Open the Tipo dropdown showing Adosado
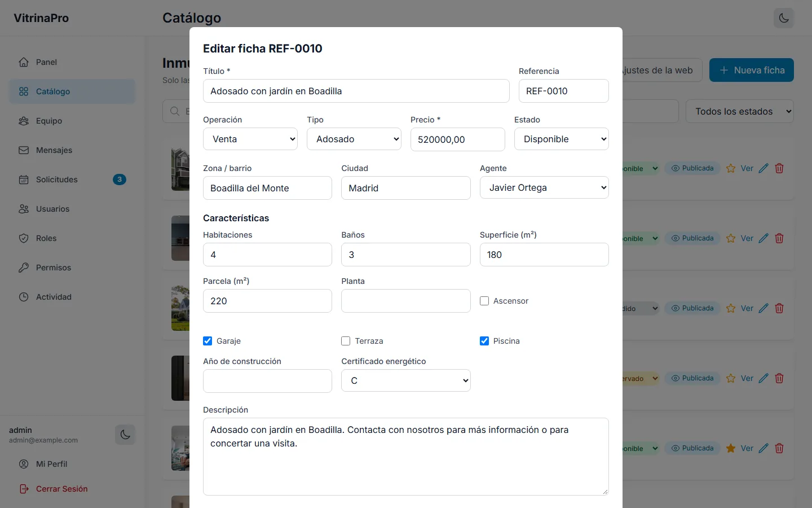The height and width of the screenshot is (508, 812). click(354, 139)
